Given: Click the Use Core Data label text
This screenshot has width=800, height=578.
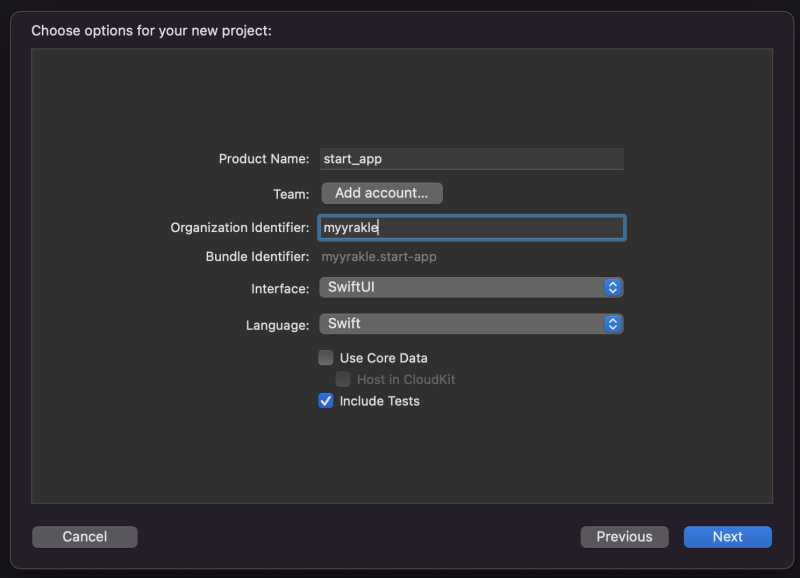Looking at the screenshot, I should pos(384,358).
